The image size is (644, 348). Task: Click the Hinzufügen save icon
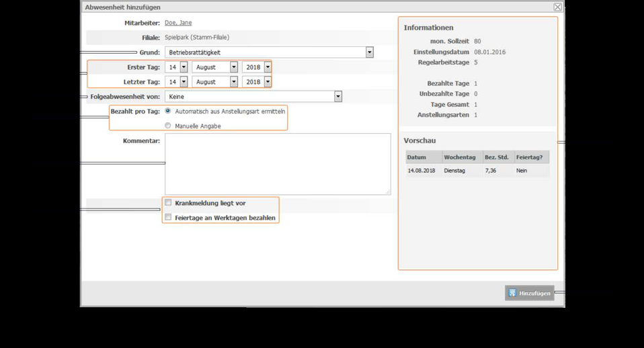pos(512,293)
